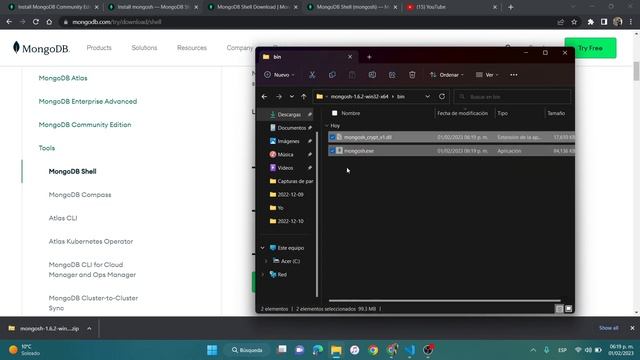
Task: Uncheck the mongosh_crypt_v1.dll file checkbox
Action: pyautogui.click(x=332, y=137)
